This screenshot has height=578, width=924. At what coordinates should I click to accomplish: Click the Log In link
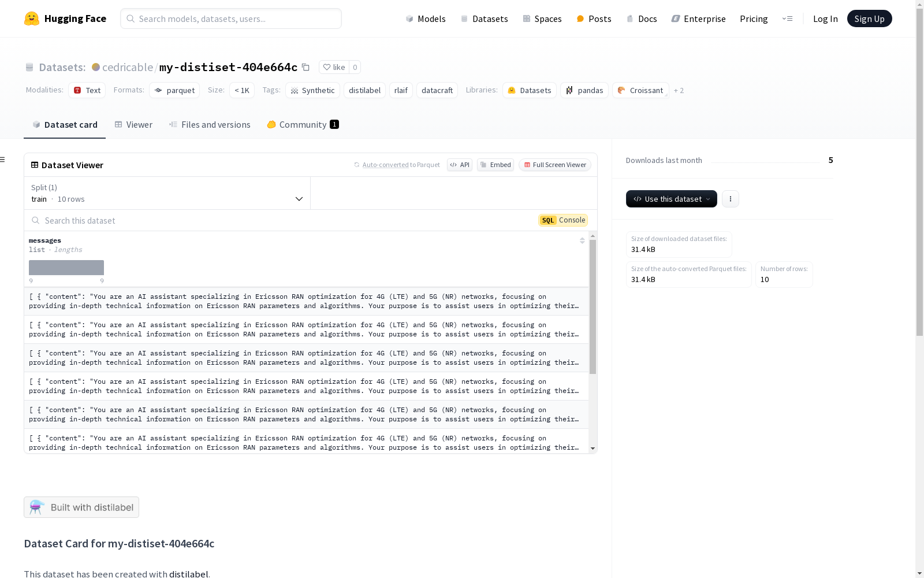[x=825, y=18]
